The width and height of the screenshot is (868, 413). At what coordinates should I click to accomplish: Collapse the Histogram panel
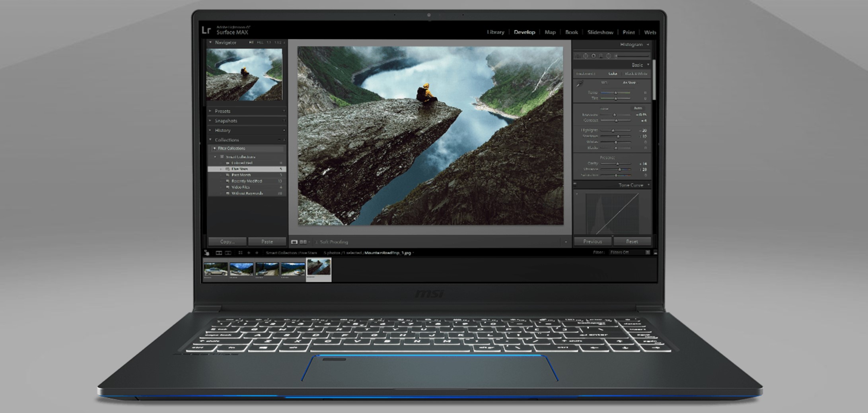tap(648, 45)
